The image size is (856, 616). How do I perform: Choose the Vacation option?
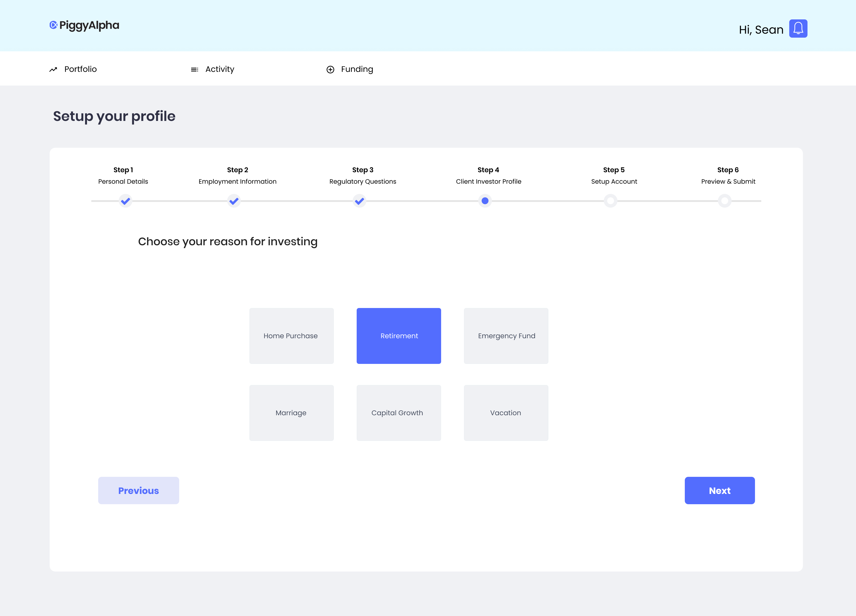(x=506, y=413)
